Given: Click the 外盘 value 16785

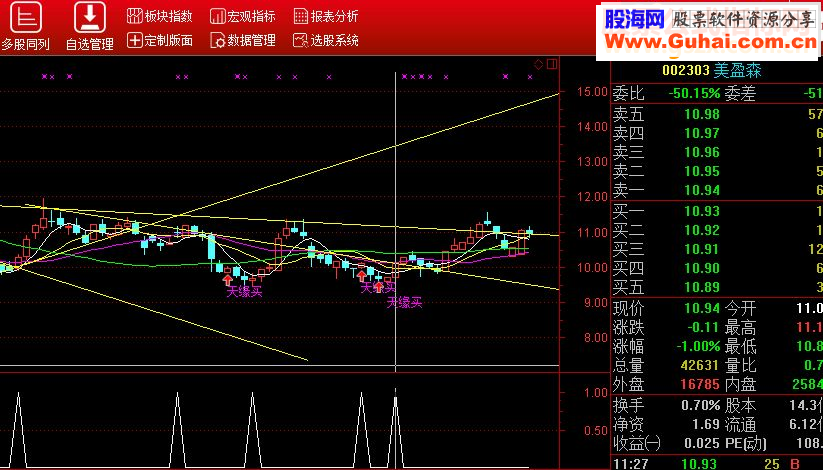Looking at the screenshot, I should 700,384.
